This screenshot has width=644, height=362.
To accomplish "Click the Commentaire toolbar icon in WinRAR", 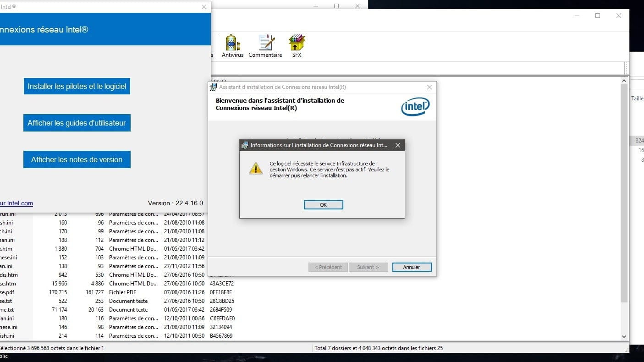I will click(x=265, y=46).
